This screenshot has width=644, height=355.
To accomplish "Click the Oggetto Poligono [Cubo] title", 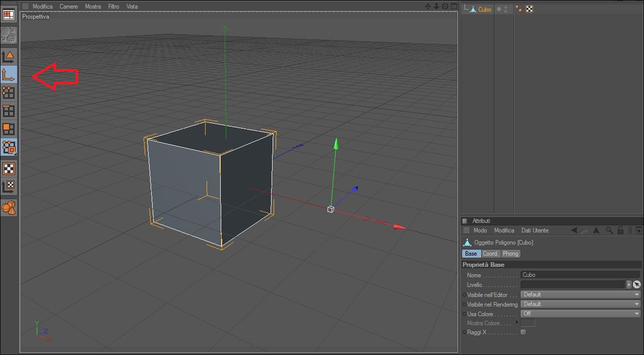I will [x=503, y=243].
